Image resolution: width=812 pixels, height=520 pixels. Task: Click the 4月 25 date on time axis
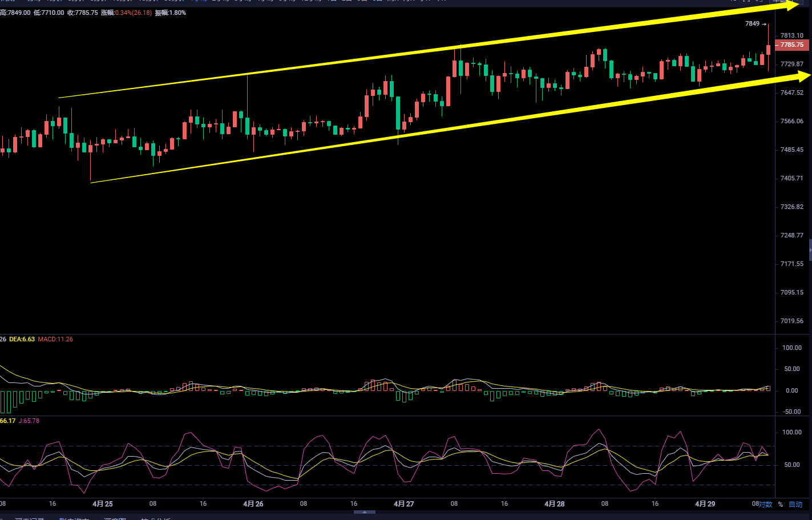pos(103,504)
